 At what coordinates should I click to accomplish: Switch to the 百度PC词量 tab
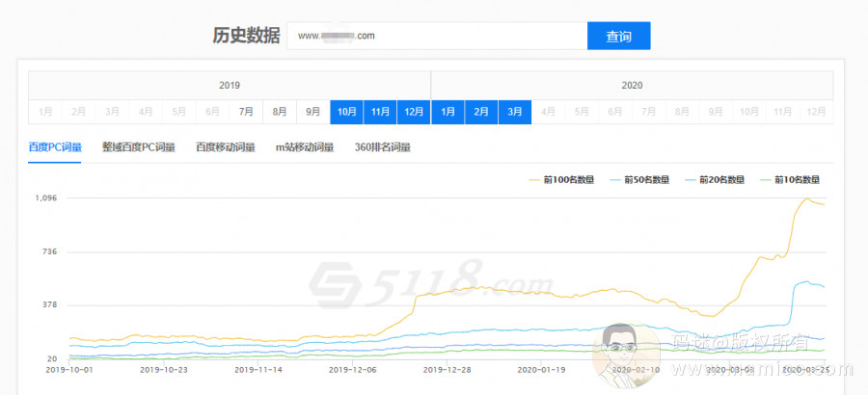coord(54,147)
